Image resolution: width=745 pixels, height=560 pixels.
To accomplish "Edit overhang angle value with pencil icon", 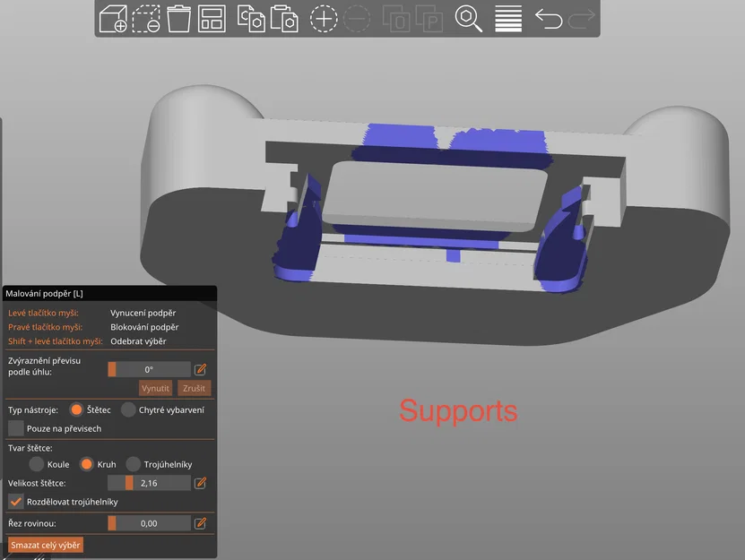I will (x=201, y=369).
